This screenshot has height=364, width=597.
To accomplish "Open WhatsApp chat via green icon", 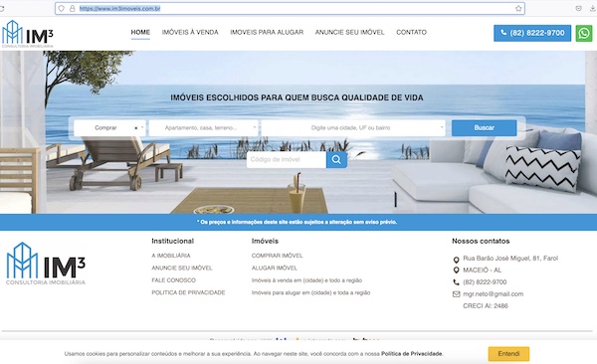I will point(584,33).
